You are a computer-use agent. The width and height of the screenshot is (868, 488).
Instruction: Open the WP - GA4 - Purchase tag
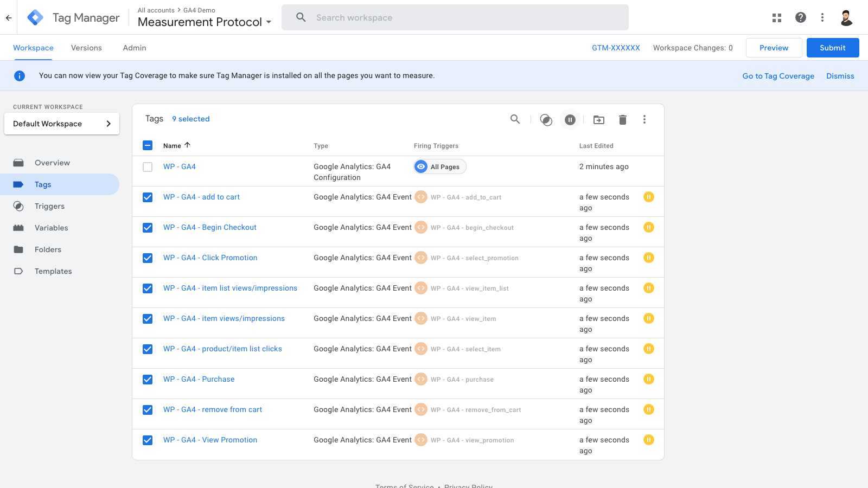tap(199, 379)
